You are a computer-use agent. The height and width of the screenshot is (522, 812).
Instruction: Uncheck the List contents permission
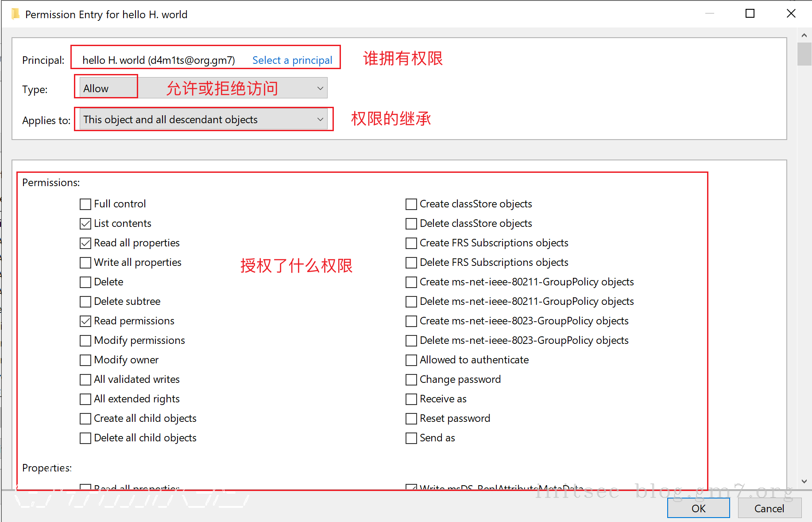click(x=85, y=224)
